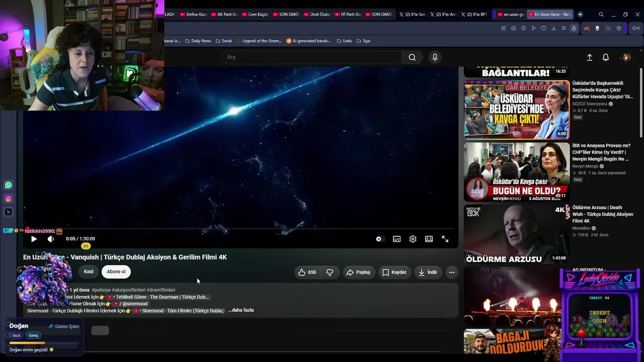This screenshot has width=644, height=362.
Task: Take a snapshot with the camera icon
Action: click(x=513, y=28)
